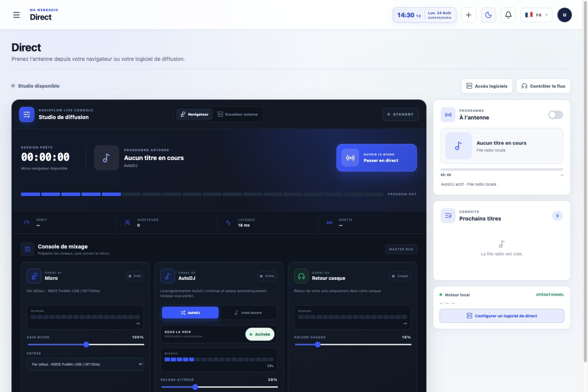
Task: Click the plus add button in header
Action: pyautogui.click(x=468, y=15)
